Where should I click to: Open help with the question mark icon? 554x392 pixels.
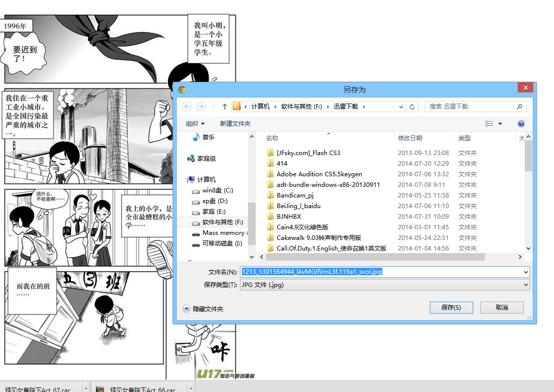coord(521,124)
